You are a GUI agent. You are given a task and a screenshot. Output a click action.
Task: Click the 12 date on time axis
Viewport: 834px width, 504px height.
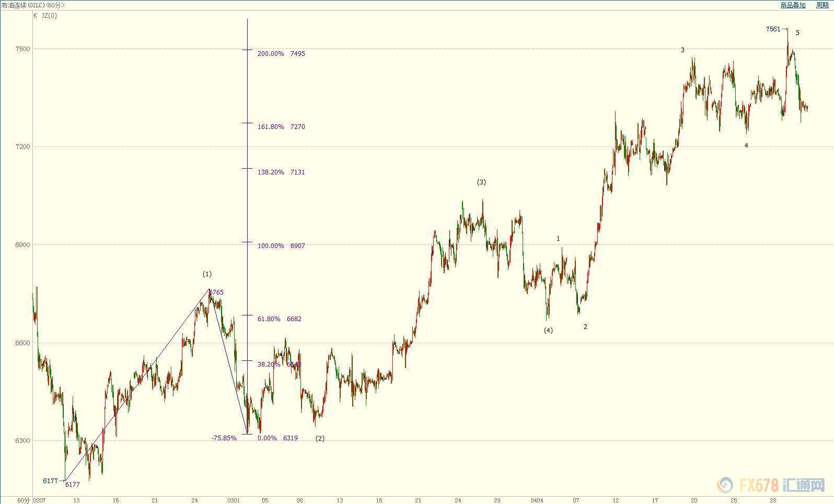pyautogui.click(x=616, y=500)
